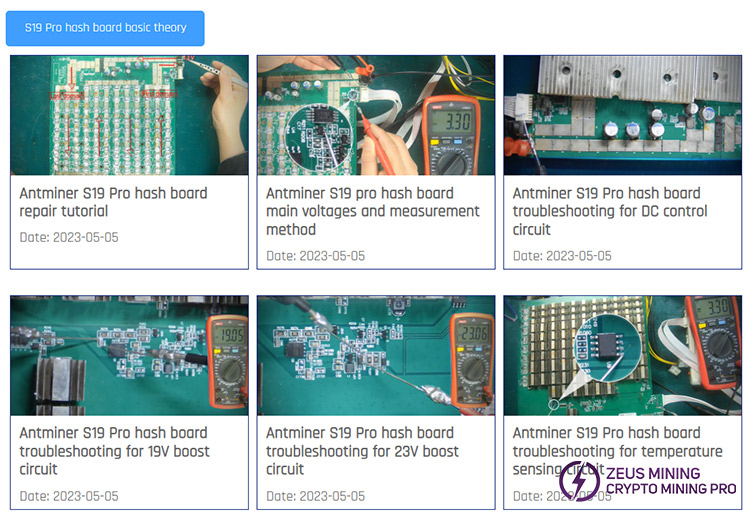The image size is (750, 512).
Task: Open the main voltages and measurement method thumbnail
Action: click(376, 115)
